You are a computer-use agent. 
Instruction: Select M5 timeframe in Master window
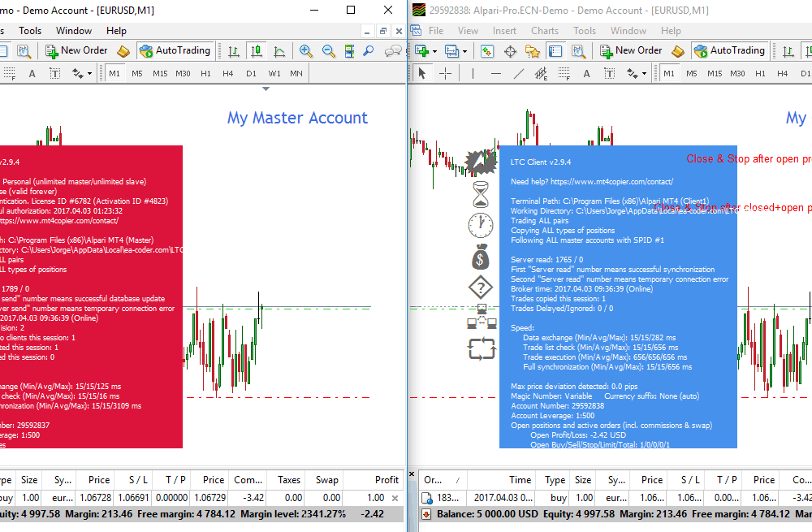click(137, 74)
